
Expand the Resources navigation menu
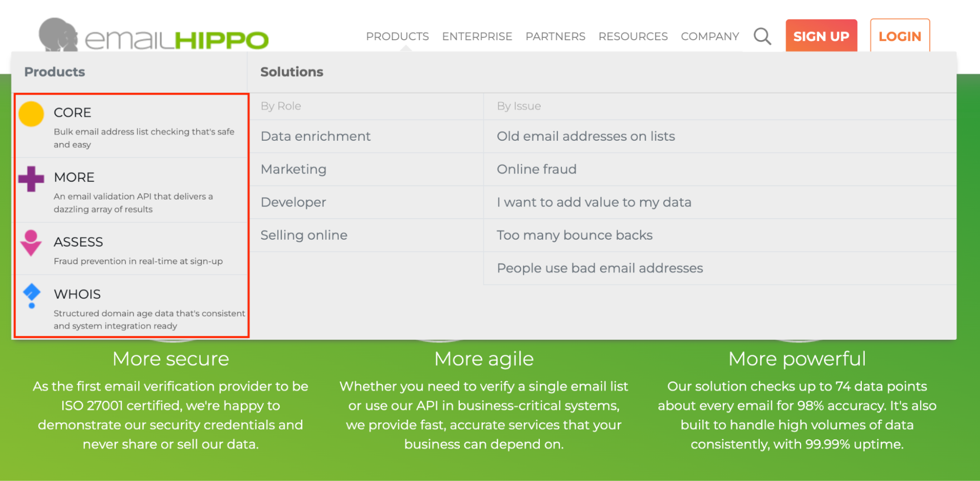coord(633,36)
